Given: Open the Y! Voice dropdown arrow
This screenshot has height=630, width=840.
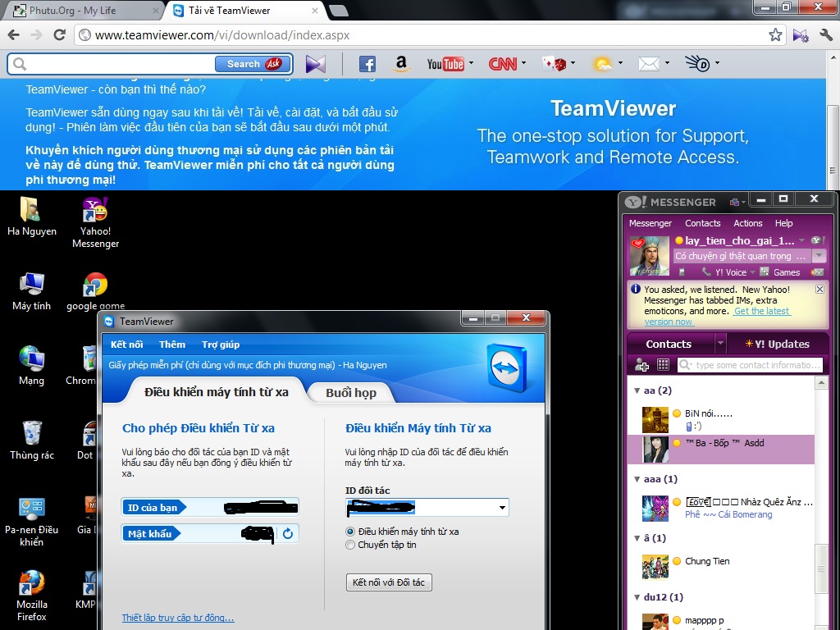Looking at the screenshot, I should coord(752,272).
